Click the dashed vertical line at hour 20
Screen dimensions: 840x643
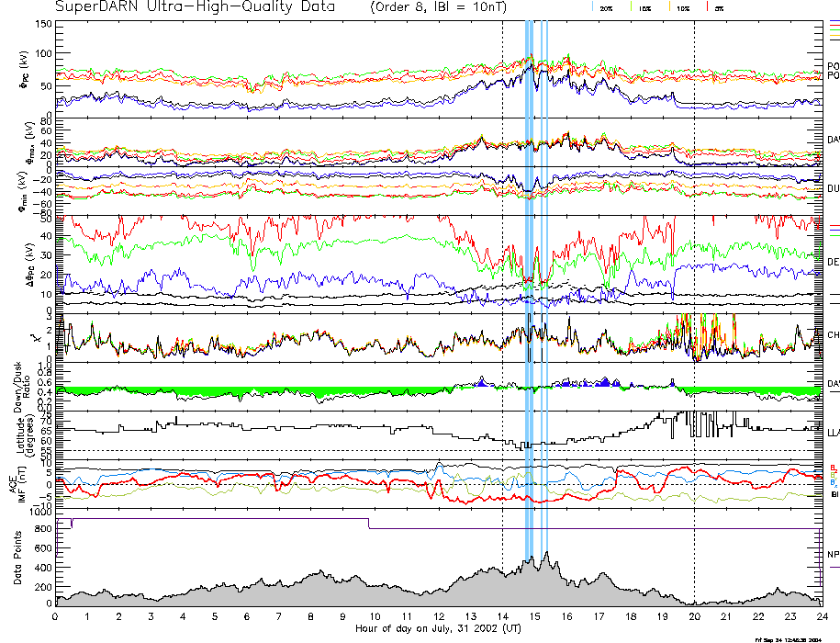tap(694, 276)
